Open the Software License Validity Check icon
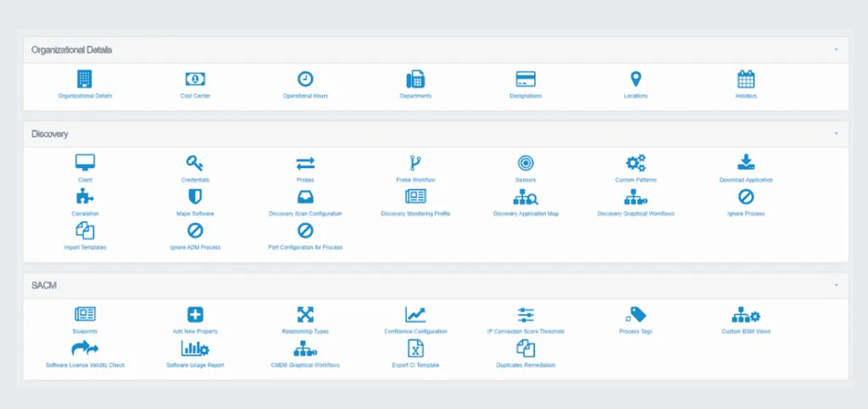868x409 pixels. (85, 348)
